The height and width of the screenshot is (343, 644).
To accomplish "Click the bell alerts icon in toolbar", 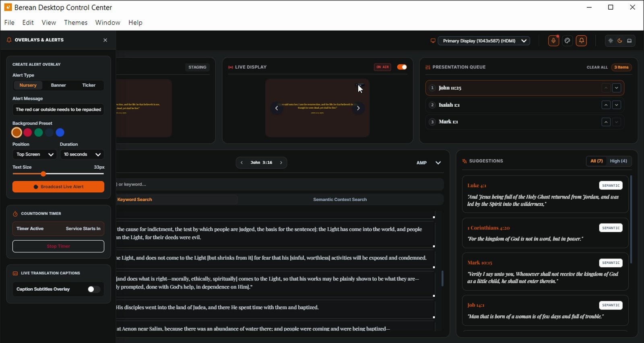I will (x=581, y=41).
